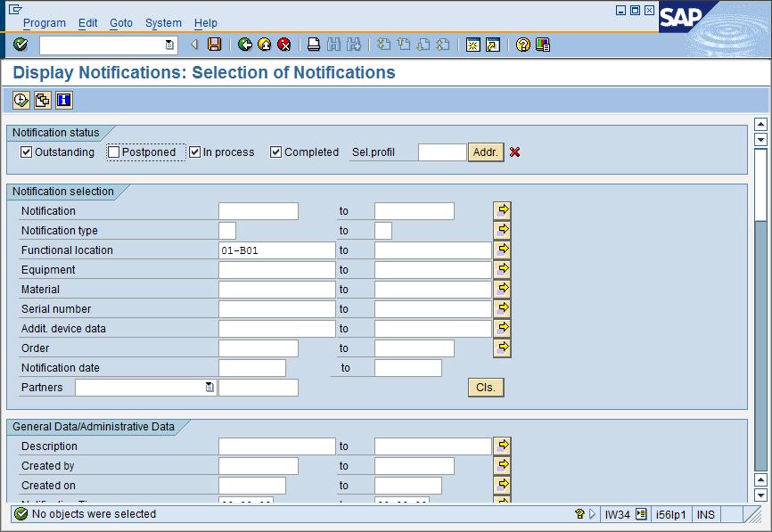Open the Help question mark icon
The height and width of the screenshot is (532, 772).
click(523, 45)
